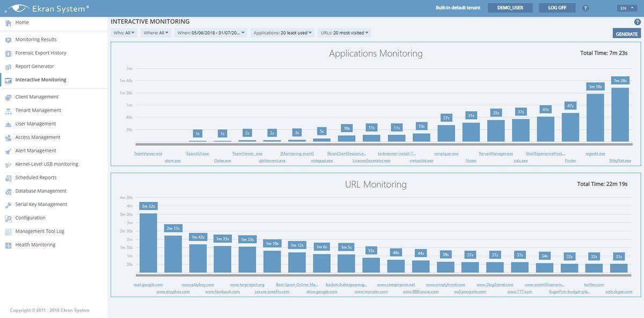
Task: Click 'Built-in default tenant' header text
Action: (x=458, y=8)
